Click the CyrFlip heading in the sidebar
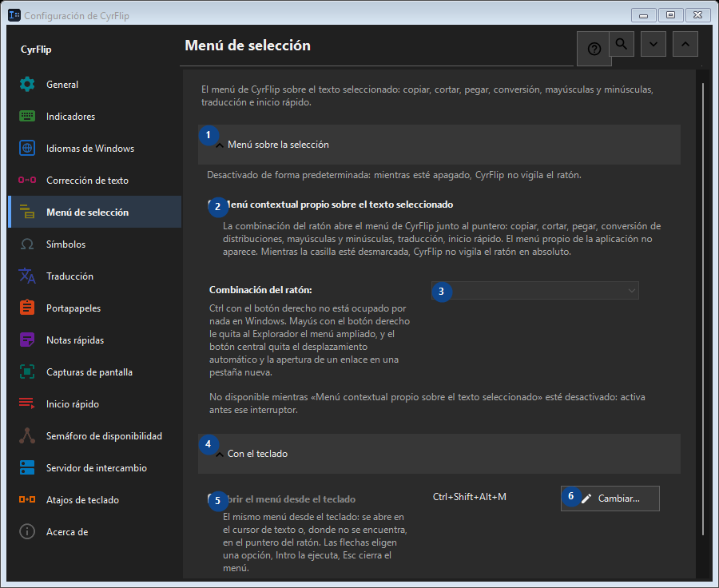Image resolution: width=719 pixels, height=588 pixels. pyautogui.click(x=36, y=50)
